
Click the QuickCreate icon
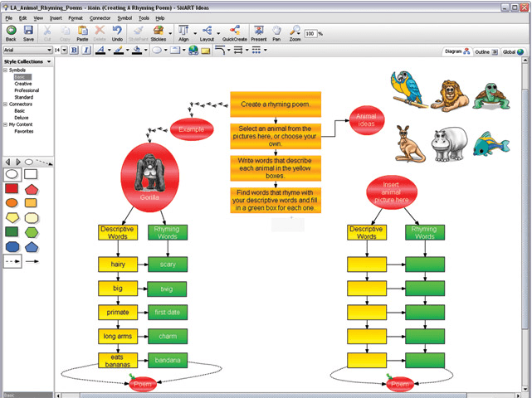point(234,32)
